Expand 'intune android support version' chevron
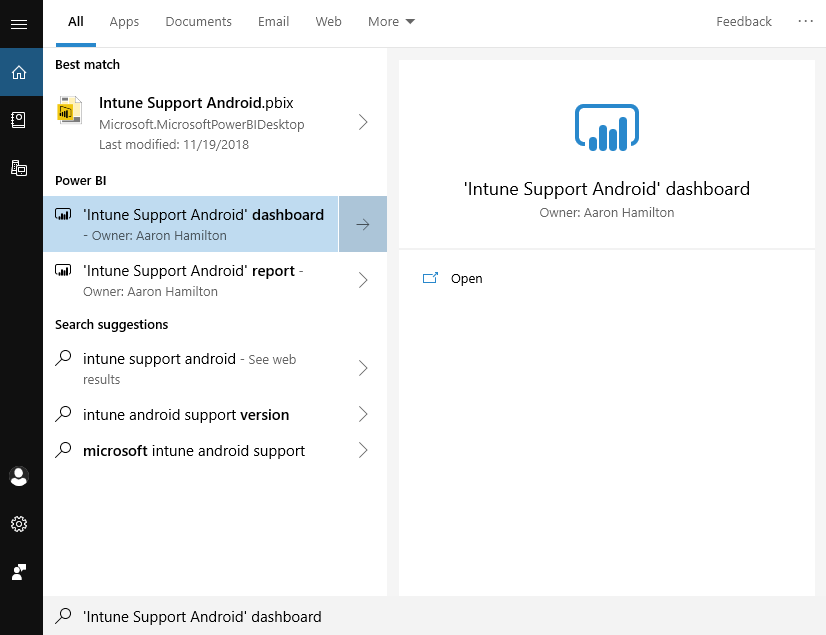826x635 pixels. coord(363,414)
